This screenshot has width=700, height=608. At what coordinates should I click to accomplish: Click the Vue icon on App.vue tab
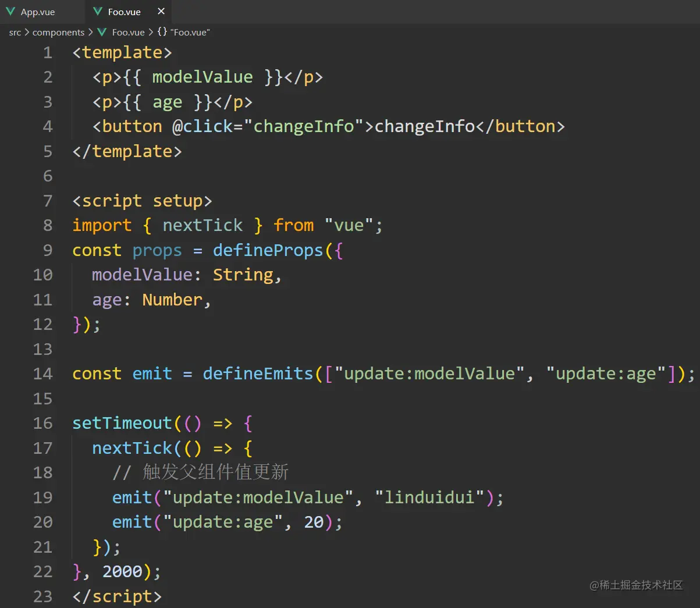[x=10, y=12]
